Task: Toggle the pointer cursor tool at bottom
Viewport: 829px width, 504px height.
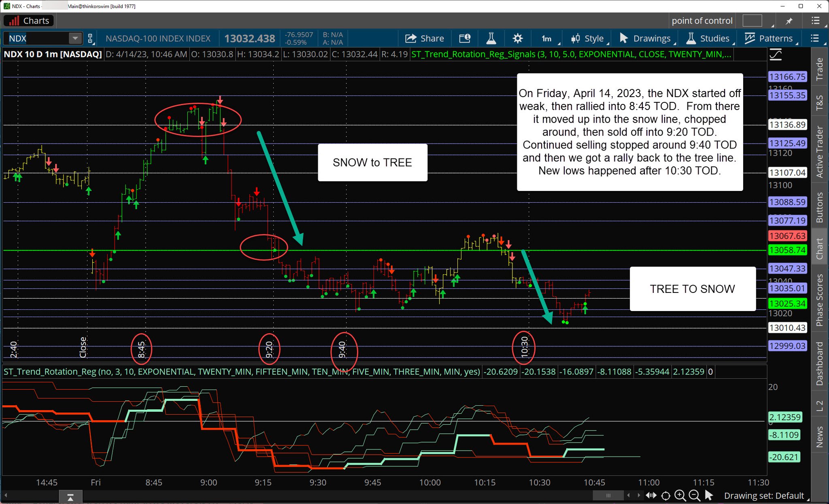Action: pyautogui.click(x=709, y=496)
